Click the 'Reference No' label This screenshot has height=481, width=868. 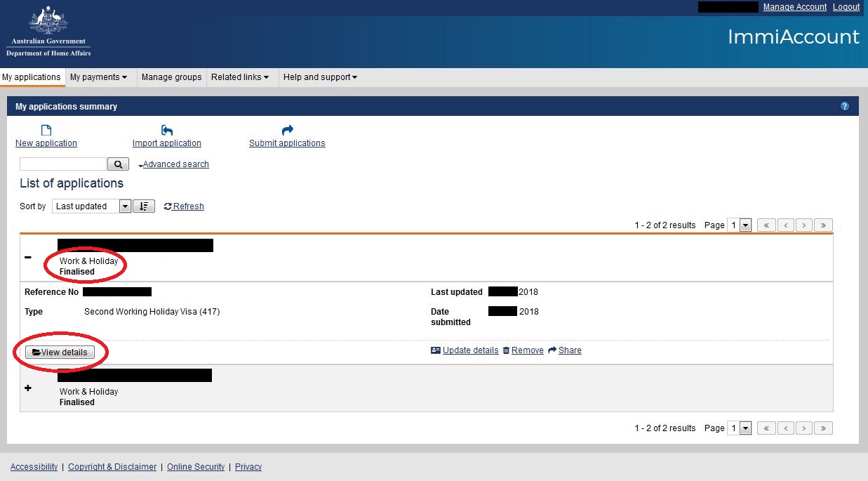pos(51,292)
